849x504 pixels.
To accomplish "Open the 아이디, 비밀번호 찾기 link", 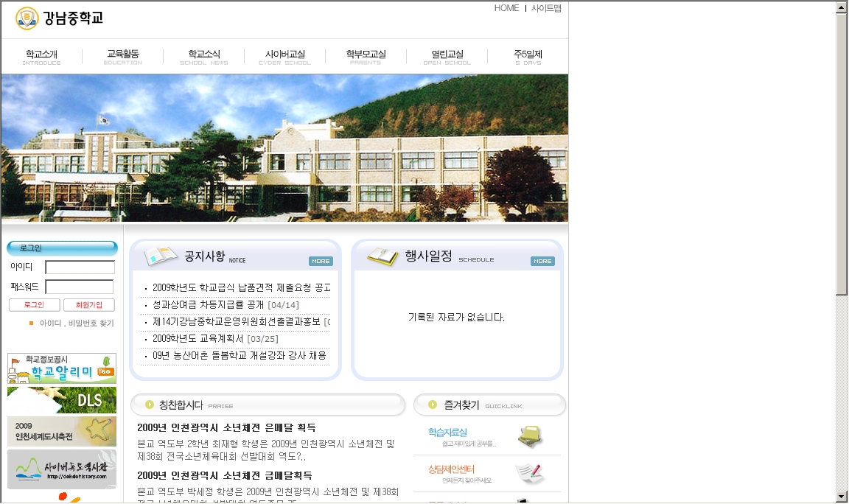I will click(x=77, y=323).
